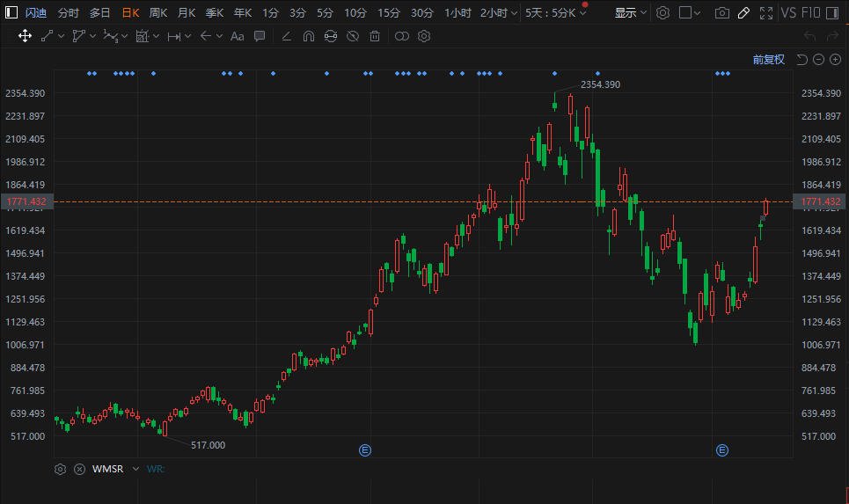
Task: Click the undo arrow icon
Action: [810, 36]
